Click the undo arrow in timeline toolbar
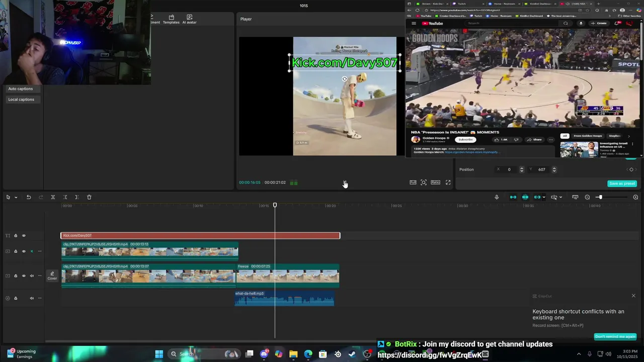 coord(29,197)
